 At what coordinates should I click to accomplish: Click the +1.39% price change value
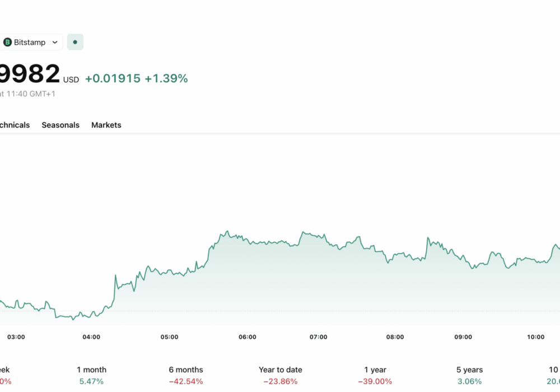pos(166,78)
